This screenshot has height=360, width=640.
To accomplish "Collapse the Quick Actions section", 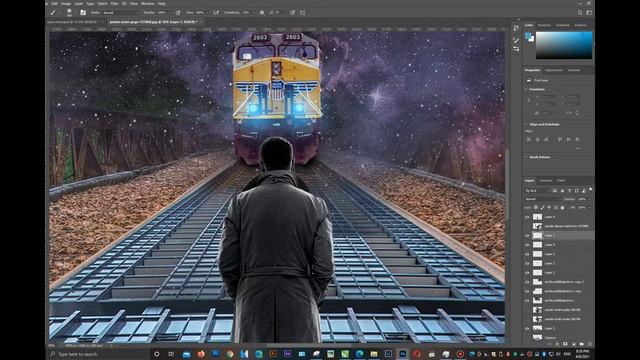I will click(x=526, y=157).
